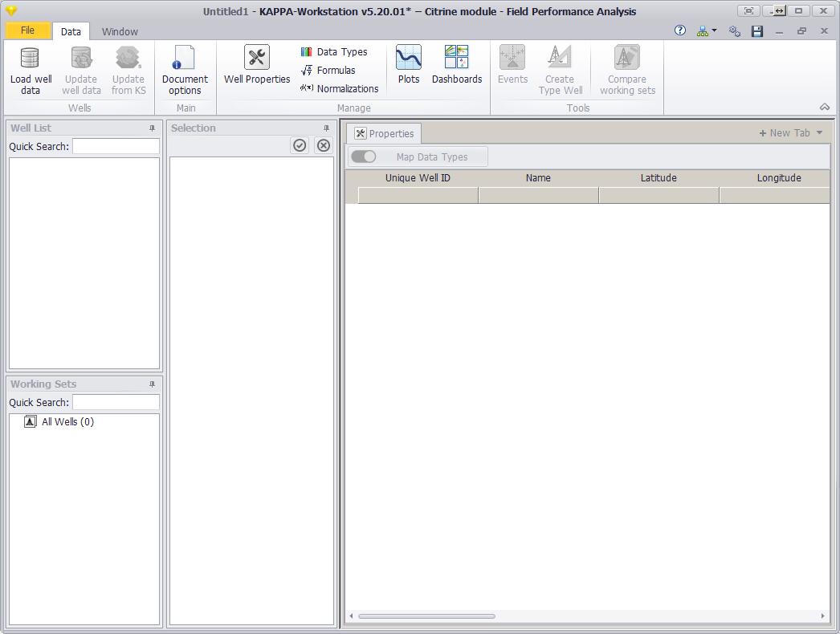Select the Properties tab
Screen dimensions: 840x634
384,133
